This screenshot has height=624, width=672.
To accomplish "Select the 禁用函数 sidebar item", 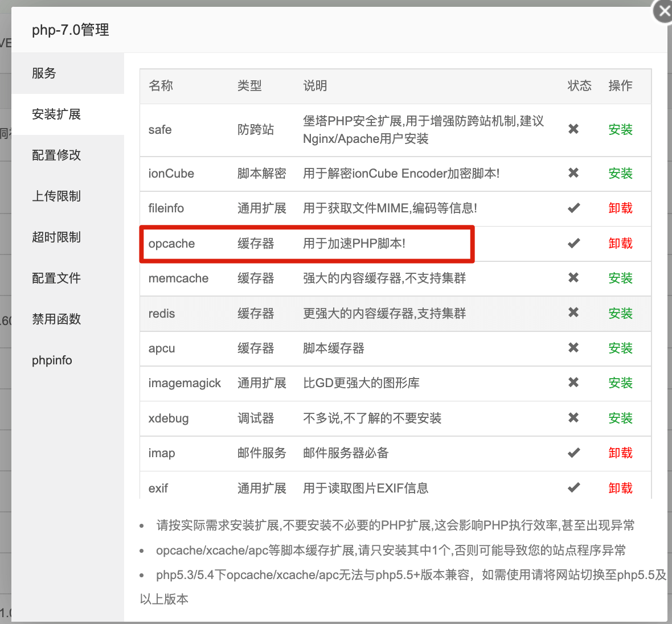I will (x=56, y=319).
